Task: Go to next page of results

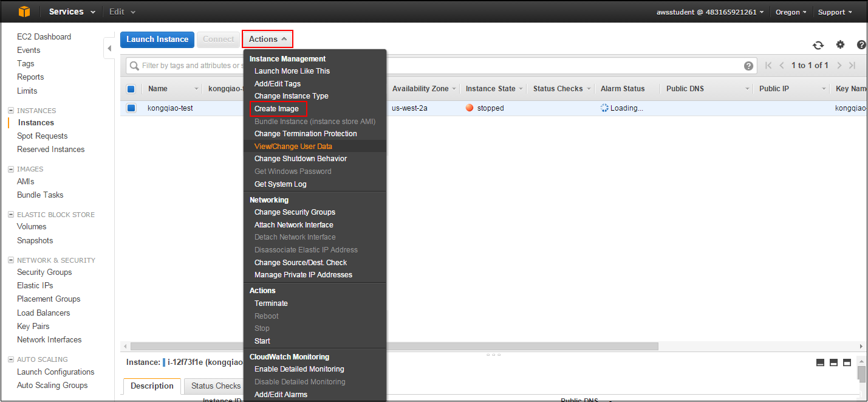Action: 839,66
